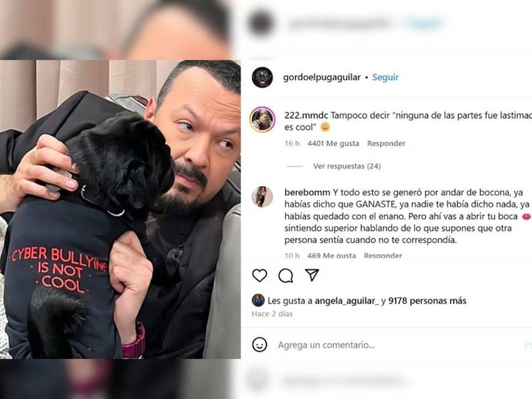Screen dimensions: 532x399
Task: Open comments with the speech bubble icon
Action: [x=286, y=276]
